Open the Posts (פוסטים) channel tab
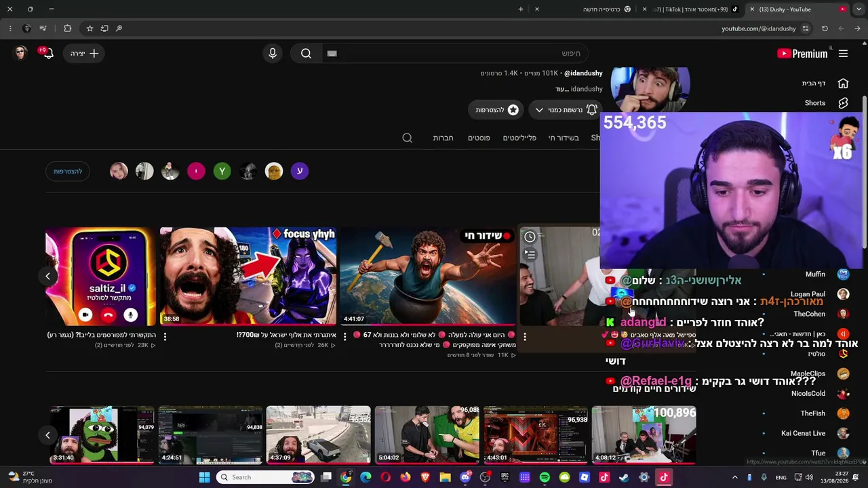The height and width of the screenshot is (488, 868). pyautogui.click(x=479, y=138)
